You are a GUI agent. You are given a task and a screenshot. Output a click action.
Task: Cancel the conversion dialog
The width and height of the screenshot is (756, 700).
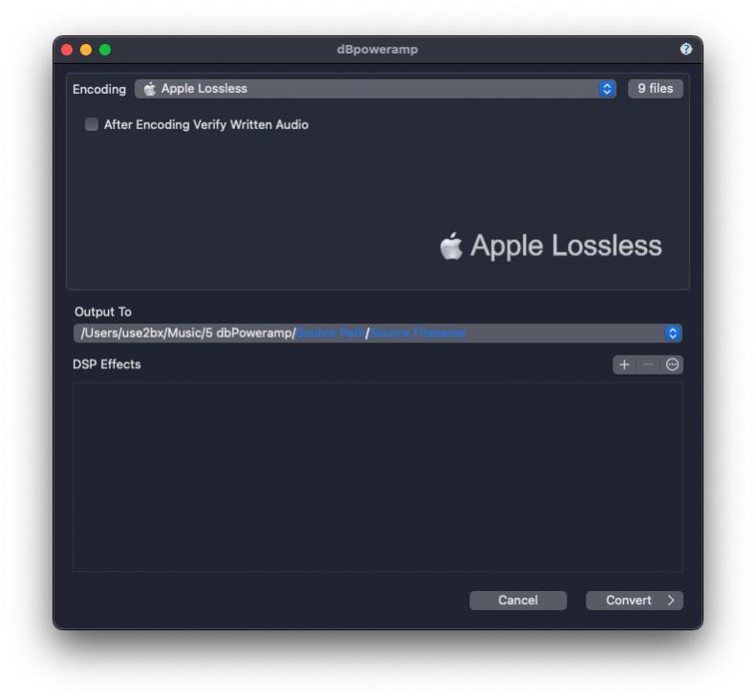pyautogui.click(x=518, y=601)
